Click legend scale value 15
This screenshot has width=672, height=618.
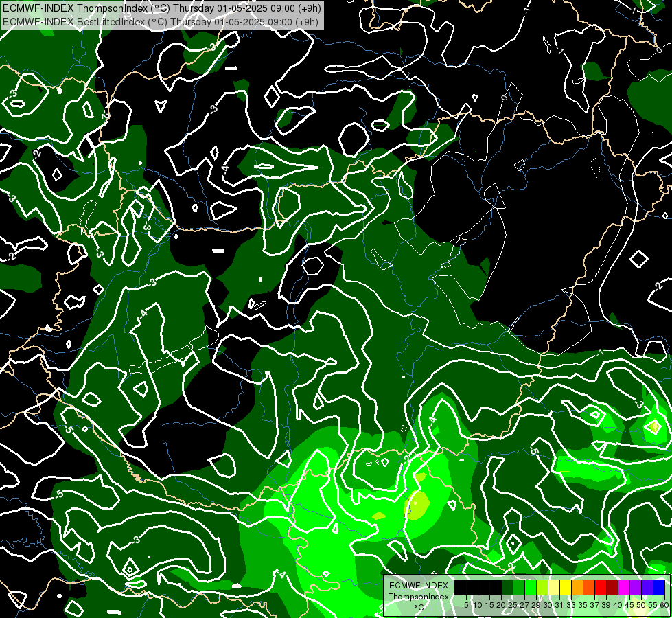[x=489, y=605]
